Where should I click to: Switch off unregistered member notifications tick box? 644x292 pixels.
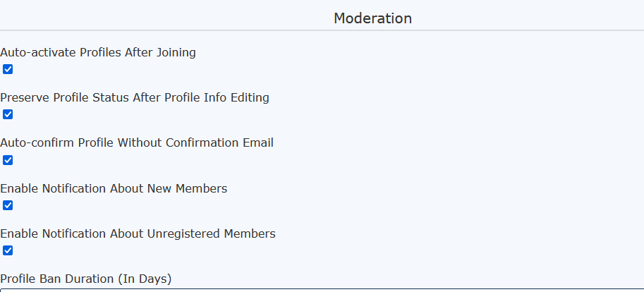click(8, 250)
